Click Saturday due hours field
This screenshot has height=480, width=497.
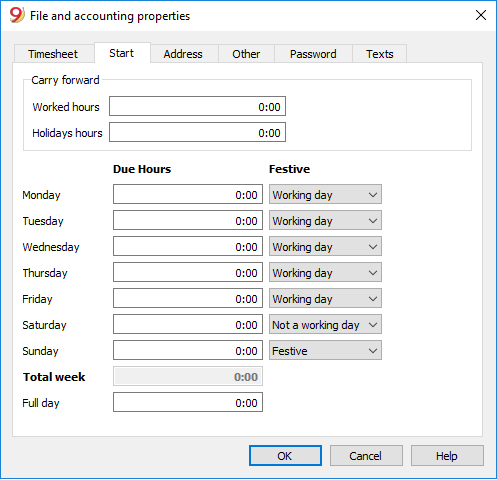188,324
